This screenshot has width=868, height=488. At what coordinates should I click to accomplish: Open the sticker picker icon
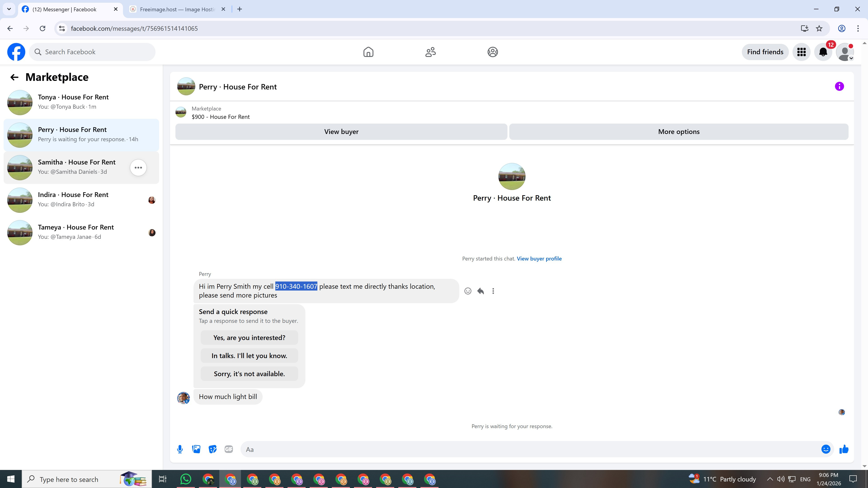(x=212, y=449)
